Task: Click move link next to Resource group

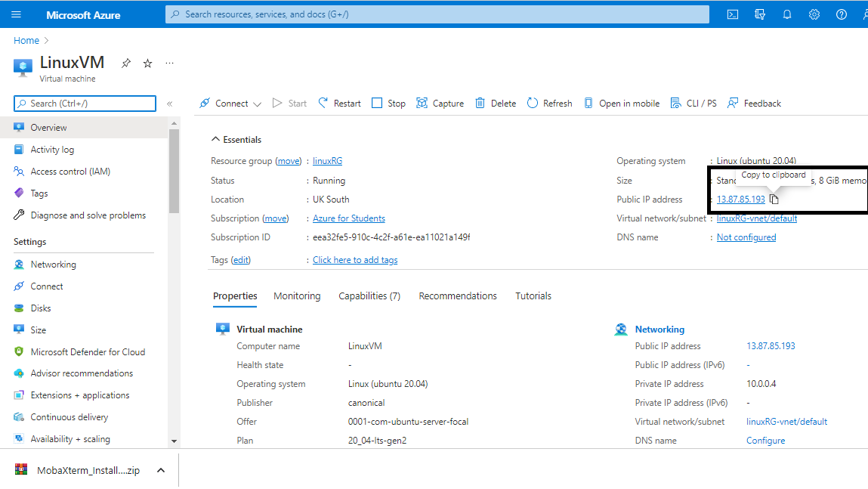Action: click(x=289, y=161)
